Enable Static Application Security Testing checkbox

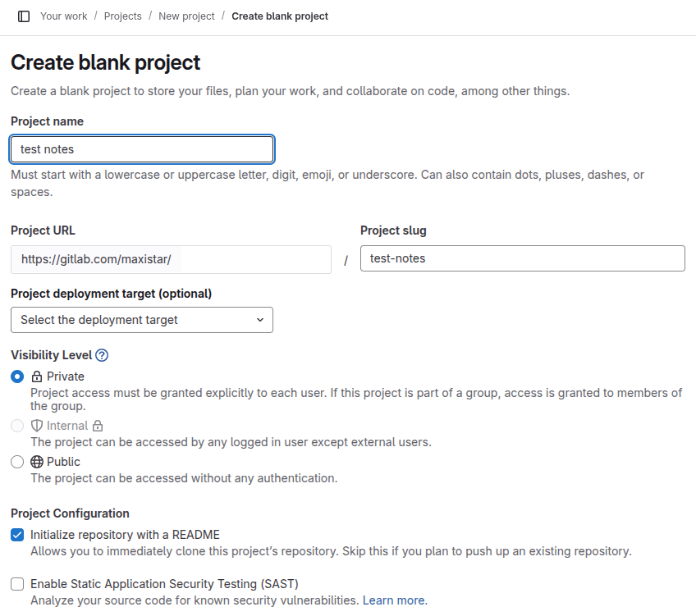click(x=17, y=584)
